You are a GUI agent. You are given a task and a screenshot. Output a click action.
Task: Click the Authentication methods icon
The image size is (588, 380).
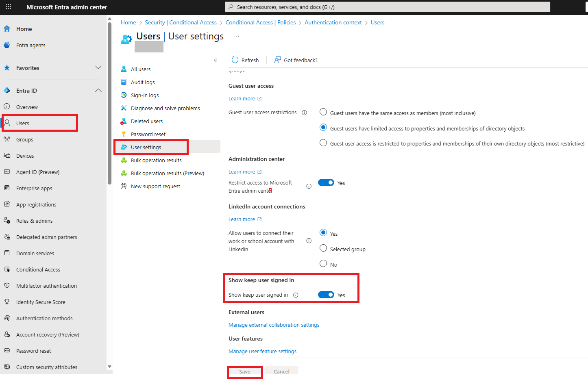7,318
